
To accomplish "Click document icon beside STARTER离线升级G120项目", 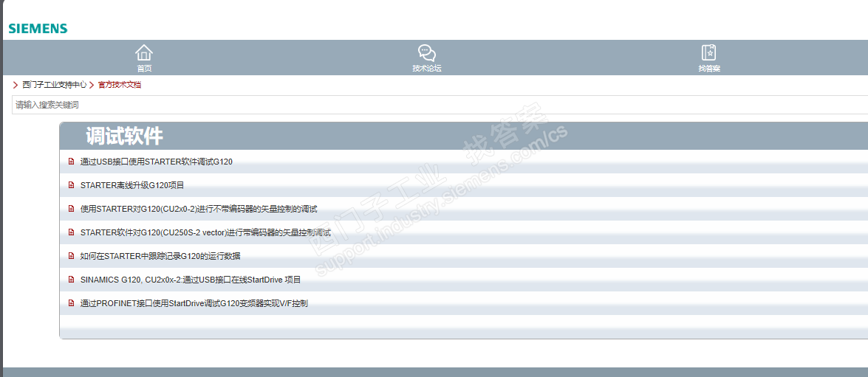I will point(71,185).
